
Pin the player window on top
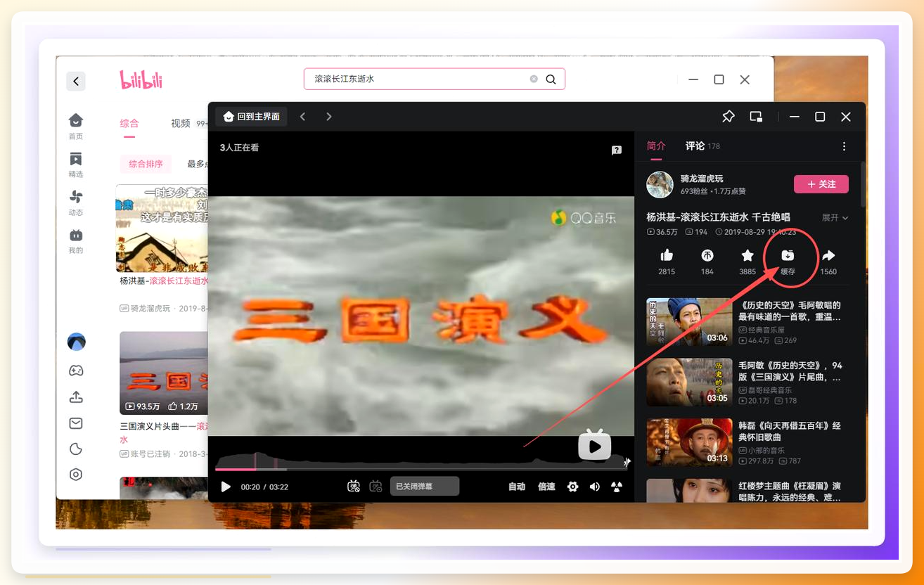point(729,117)
